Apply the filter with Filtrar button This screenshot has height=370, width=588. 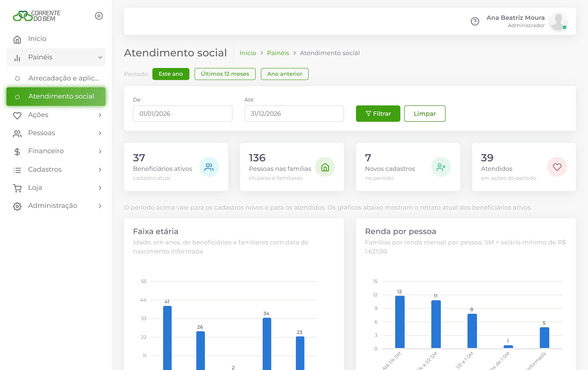[378, 114]
